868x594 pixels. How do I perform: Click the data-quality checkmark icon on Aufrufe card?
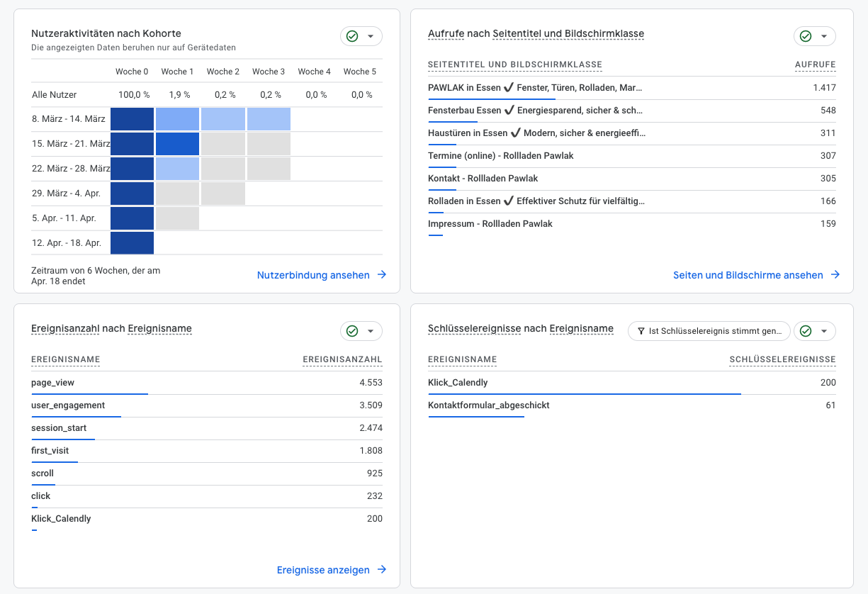806,35
